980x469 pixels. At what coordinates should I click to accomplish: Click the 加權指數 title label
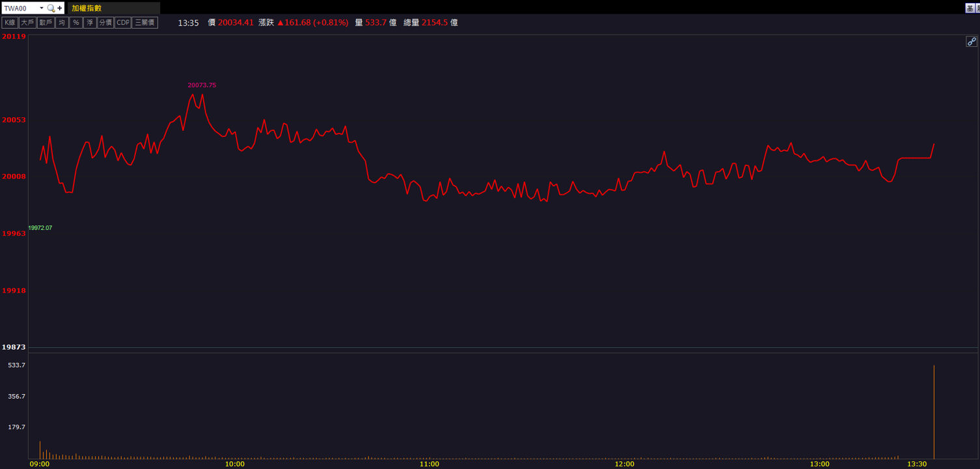[x=87, y=8]
